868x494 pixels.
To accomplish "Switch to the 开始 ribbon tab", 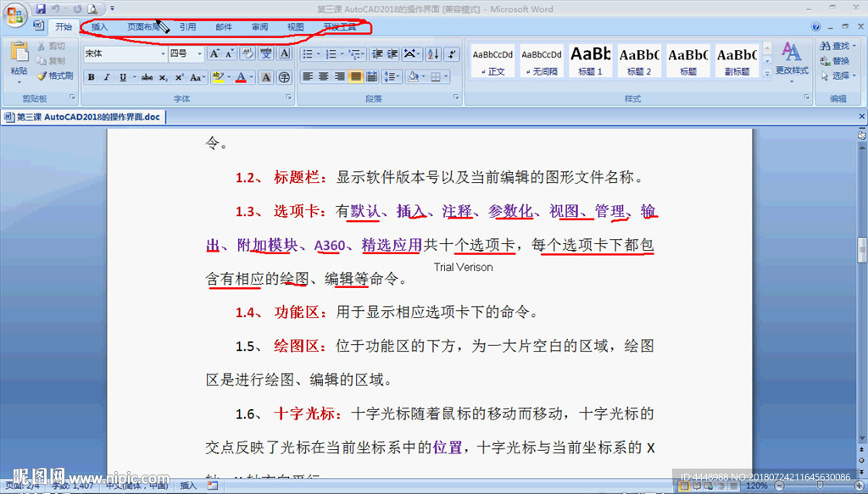I will pos(63,26).
